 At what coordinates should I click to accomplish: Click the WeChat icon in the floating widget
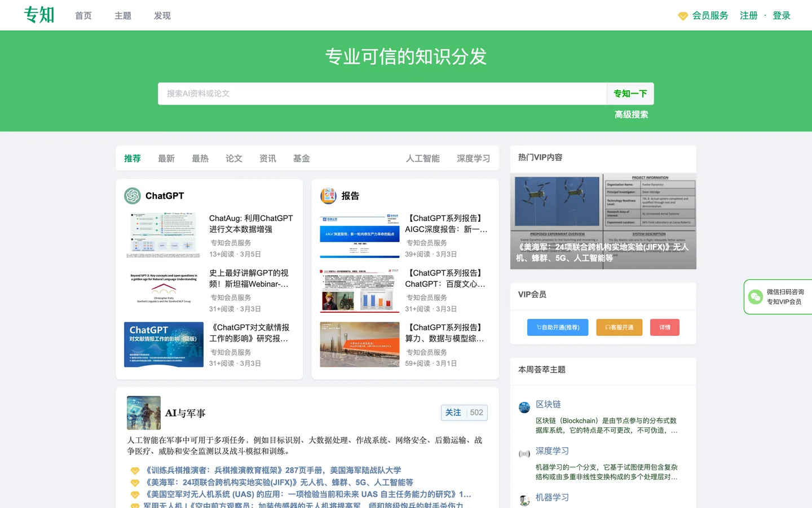click(x=755, y=297)
